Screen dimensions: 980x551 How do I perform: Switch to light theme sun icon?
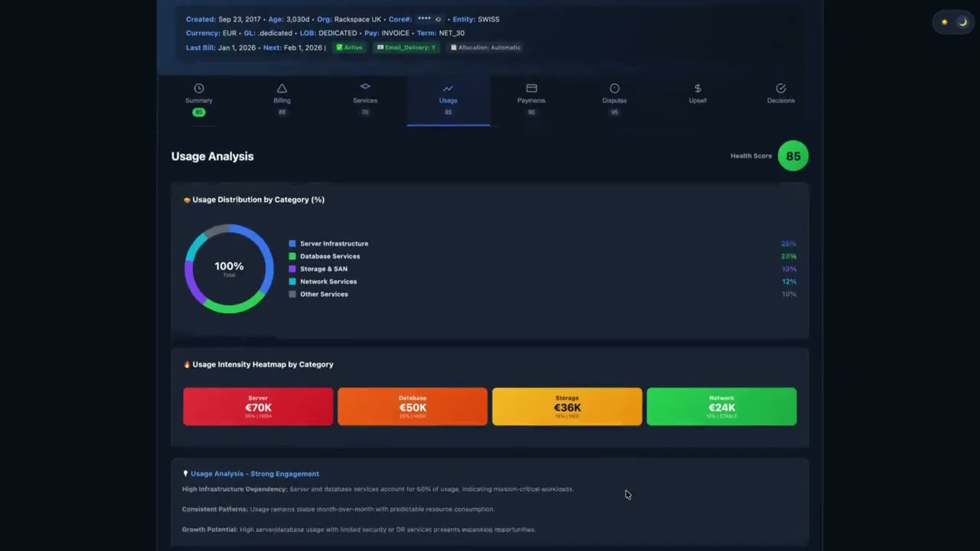click(944, 22)
